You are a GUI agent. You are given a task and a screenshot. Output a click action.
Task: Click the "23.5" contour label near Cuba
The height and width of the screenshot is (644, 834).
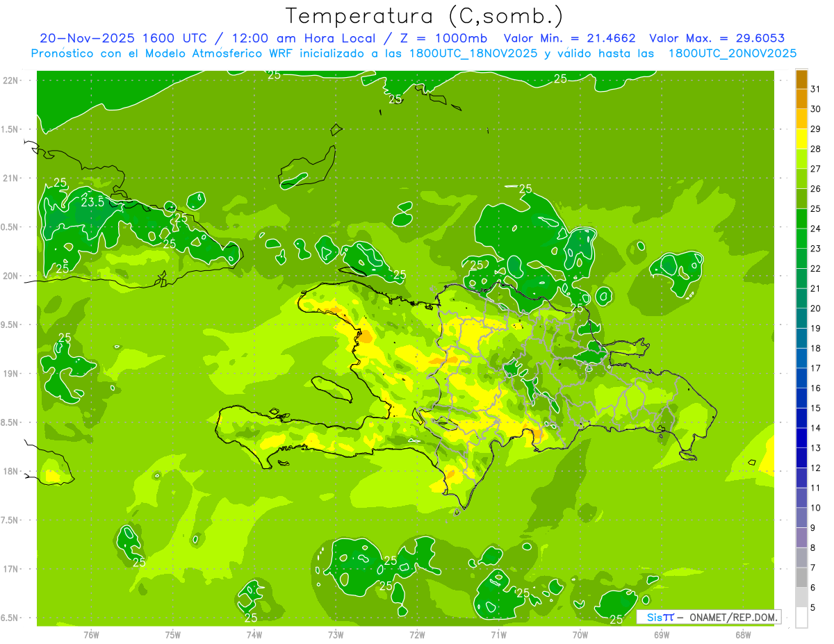point(93,203)
